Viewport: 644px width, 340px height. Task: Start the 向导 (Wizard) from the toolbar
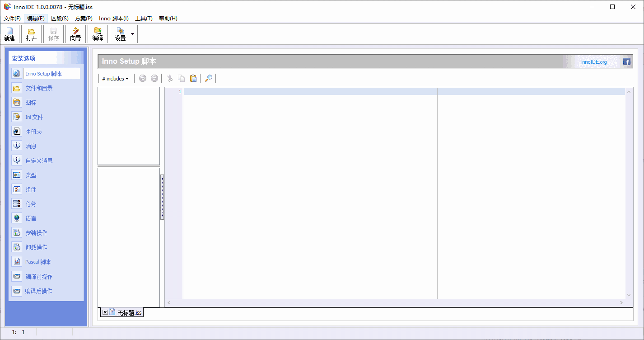click(75, 33)
